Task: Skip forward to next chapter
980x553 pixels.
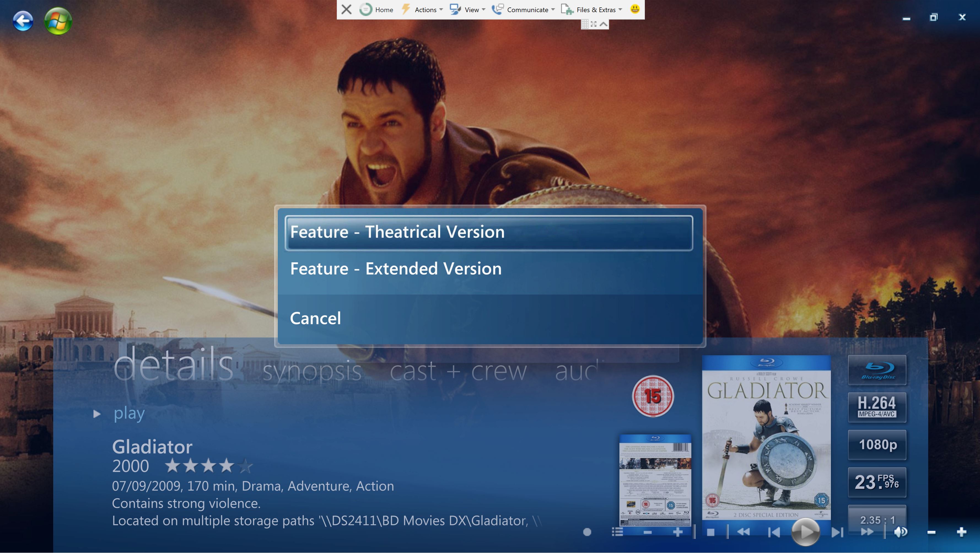Action: (x=837, y=532)
